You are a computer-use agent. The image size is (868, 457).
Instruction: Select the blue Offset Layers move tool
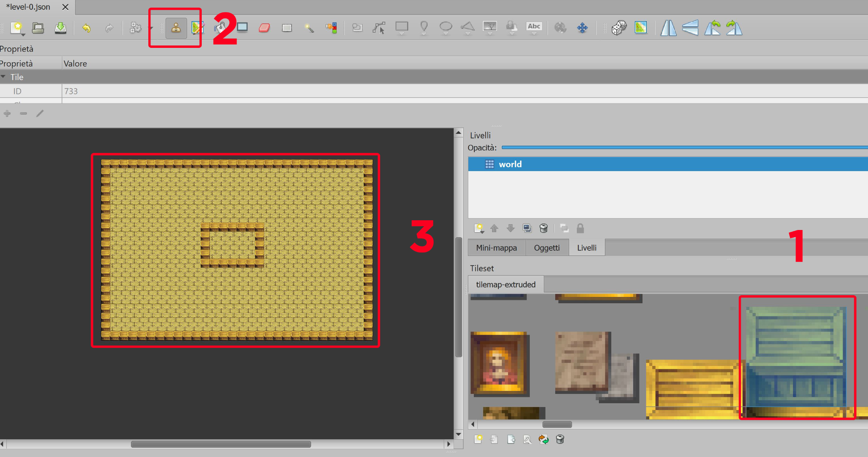(582, 28)
